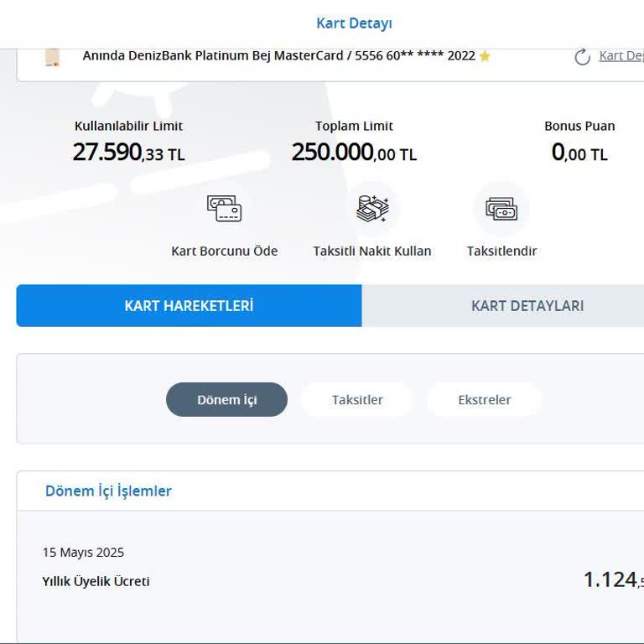Click the Kart Borcunu Öde label

point(224,251)
